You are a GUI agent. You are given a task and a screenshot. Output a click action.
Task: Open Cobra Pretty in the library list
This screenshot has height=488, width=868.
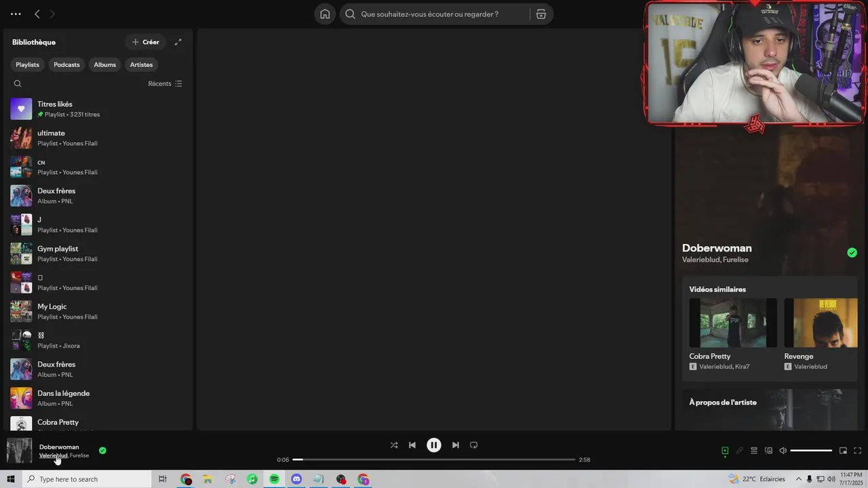(x=97, y=422)
